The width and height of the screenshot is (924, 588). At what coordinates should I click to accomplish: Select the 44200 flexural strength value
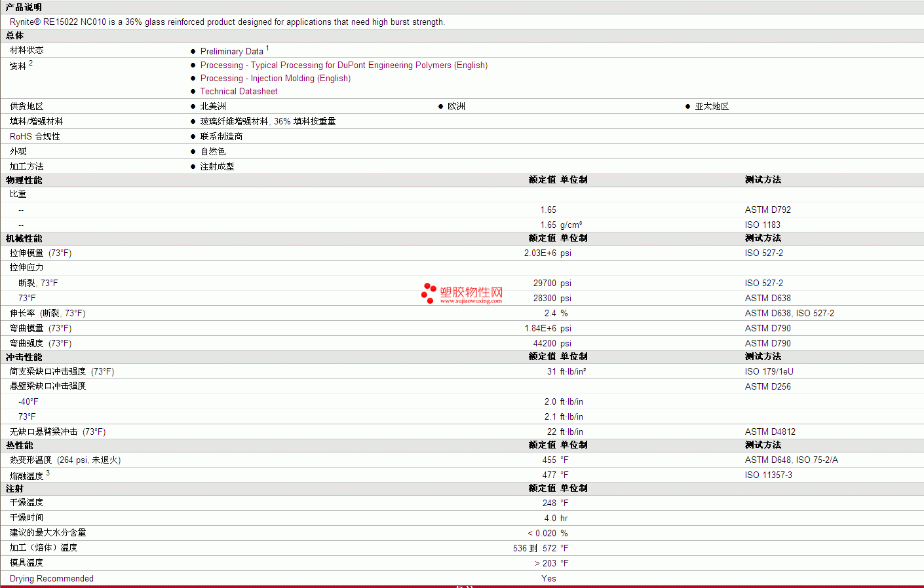point(545,344)
